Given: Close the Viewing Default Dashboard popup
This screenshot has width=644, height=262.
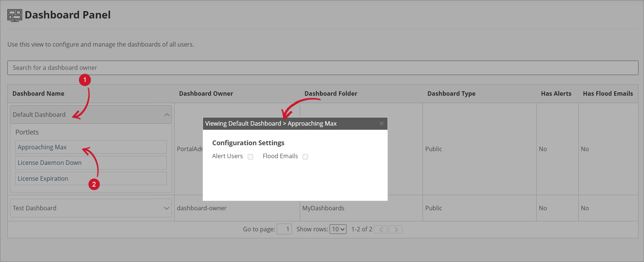Looking at the screenshot, I should click(382, 123).
